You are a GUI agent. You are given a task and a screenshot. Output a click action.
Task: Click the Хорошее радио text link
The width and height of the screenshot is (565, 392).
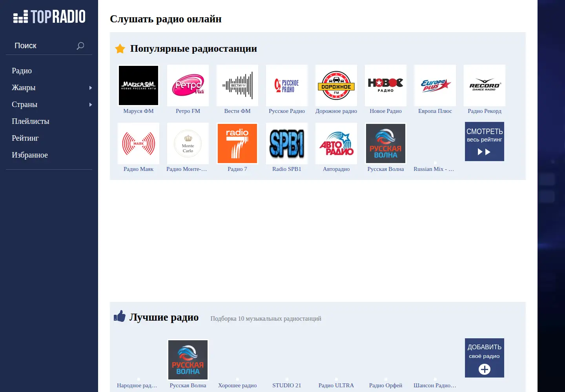click(237, 386)
